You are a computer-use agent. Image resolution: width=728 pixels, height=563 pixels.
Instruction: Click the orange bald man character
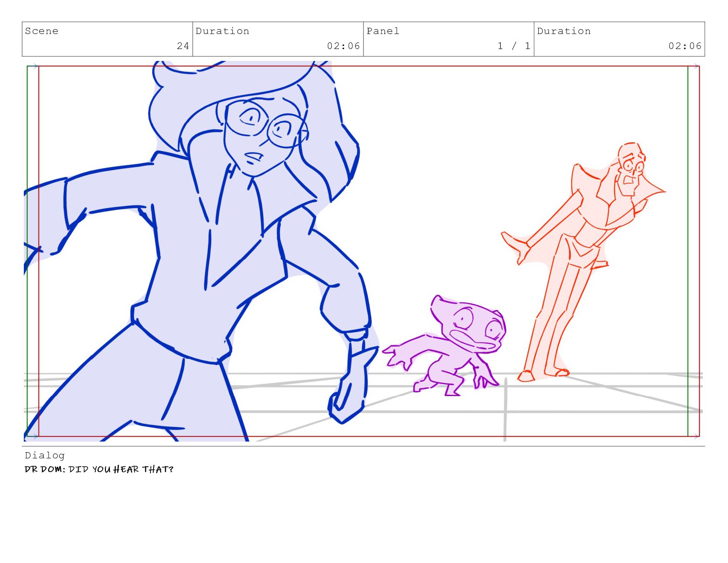(x=582, y=263)
